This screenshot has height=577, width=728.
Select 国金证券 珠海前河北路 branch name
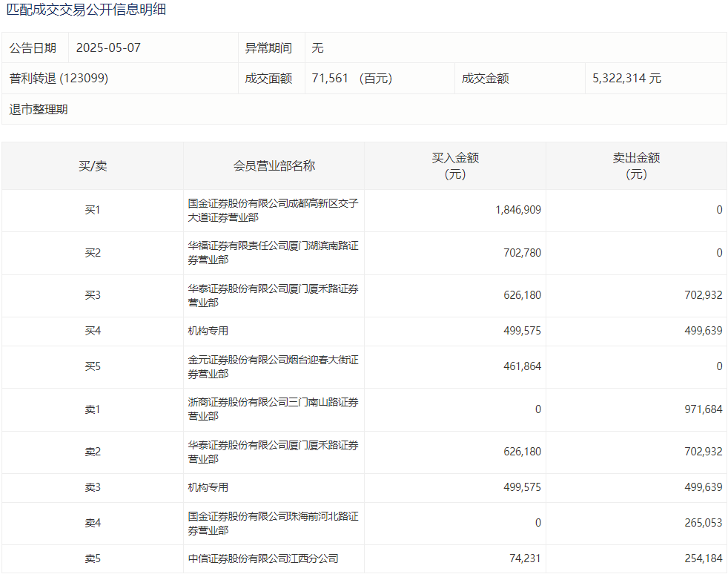(273, 523)
